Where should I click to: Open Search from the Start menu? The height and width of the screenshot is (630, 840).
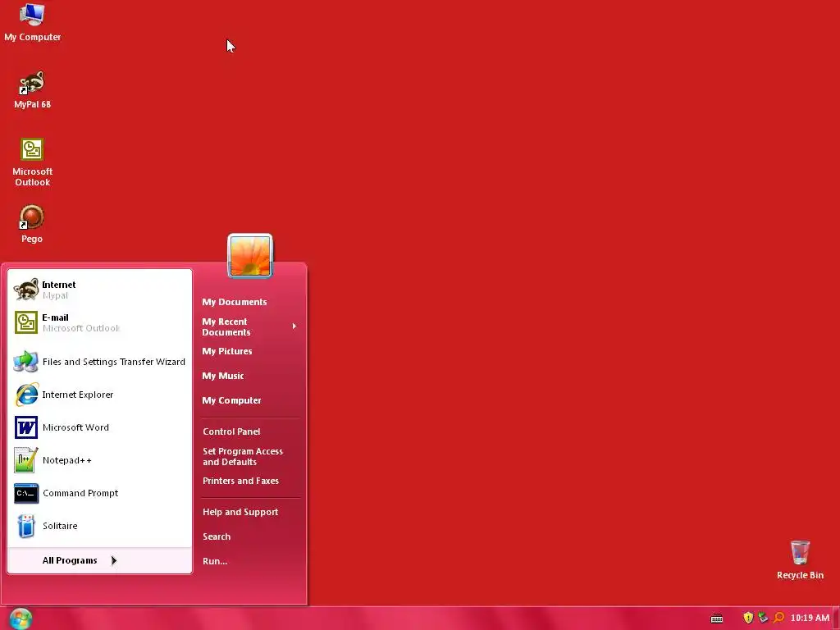pos(249,536)
